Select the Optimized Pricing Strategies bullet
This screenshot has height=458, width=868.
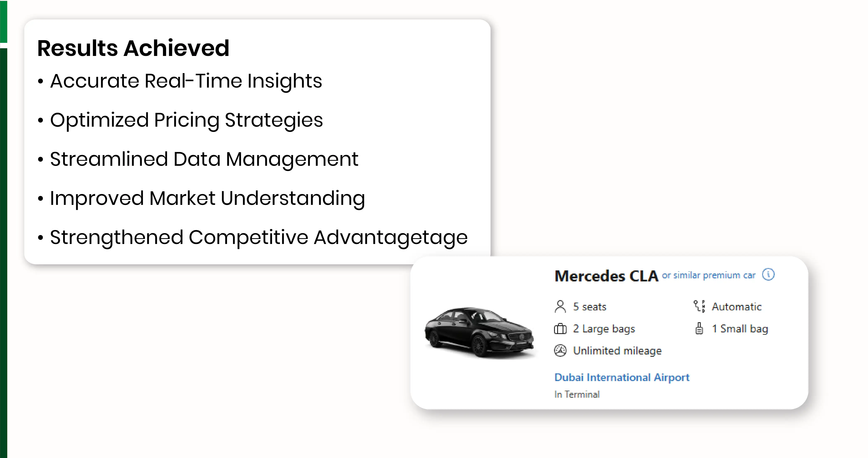tap(186, 120)
